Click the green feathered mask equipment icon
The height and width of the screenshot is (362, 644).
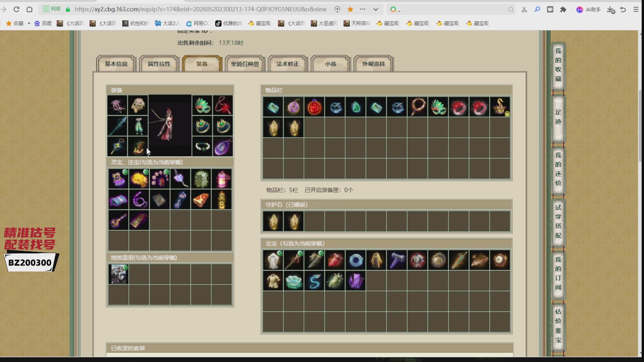202,105
